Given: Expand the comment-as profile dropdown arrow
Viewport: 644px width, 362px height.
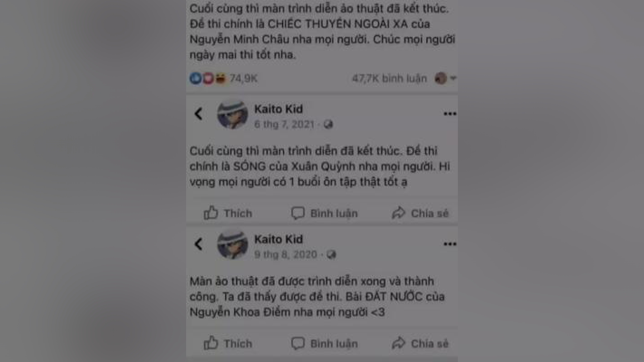Looking at the screenshot, I should (x=453, y=79).
